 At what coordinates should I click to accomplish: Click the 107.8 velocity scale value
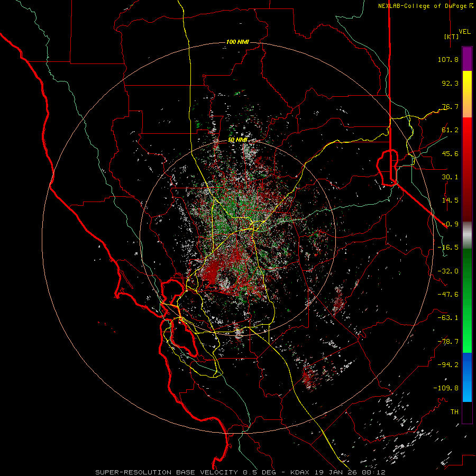448,59
